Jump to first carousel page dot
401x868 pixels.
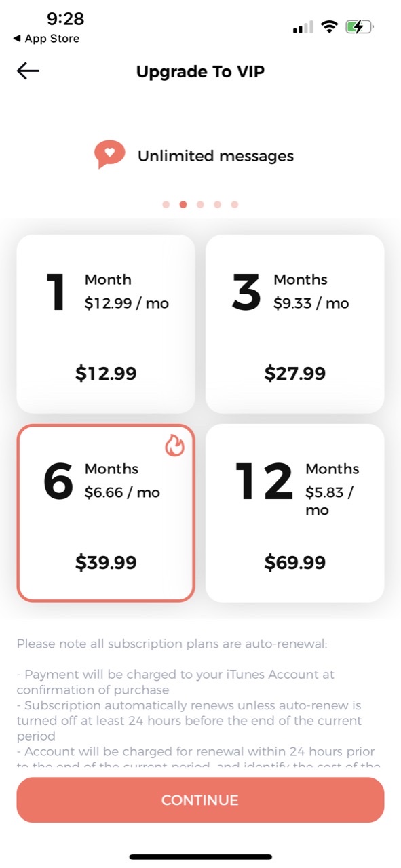pos(166,204)
